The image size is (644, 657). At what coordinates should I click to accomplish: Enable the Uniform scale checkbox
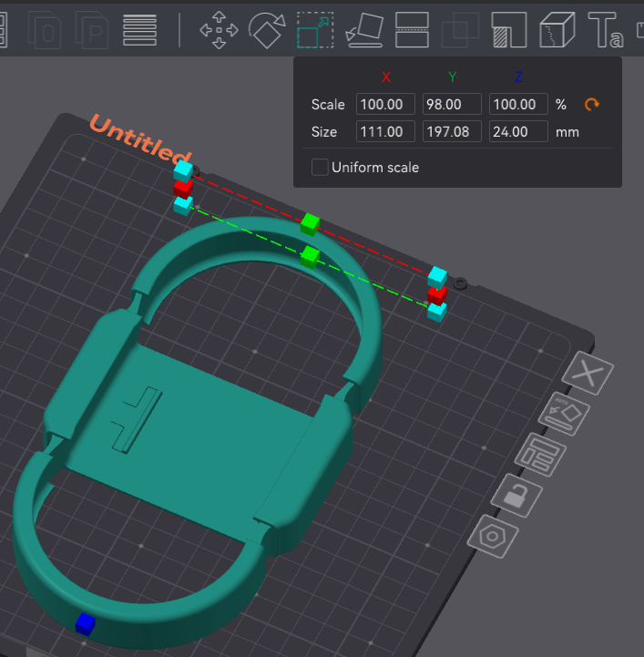pos(320,167)
